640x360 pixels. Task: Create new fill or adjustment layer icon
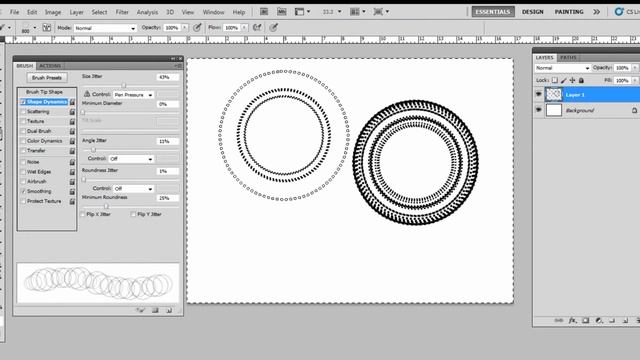click(x=599, y=321)
